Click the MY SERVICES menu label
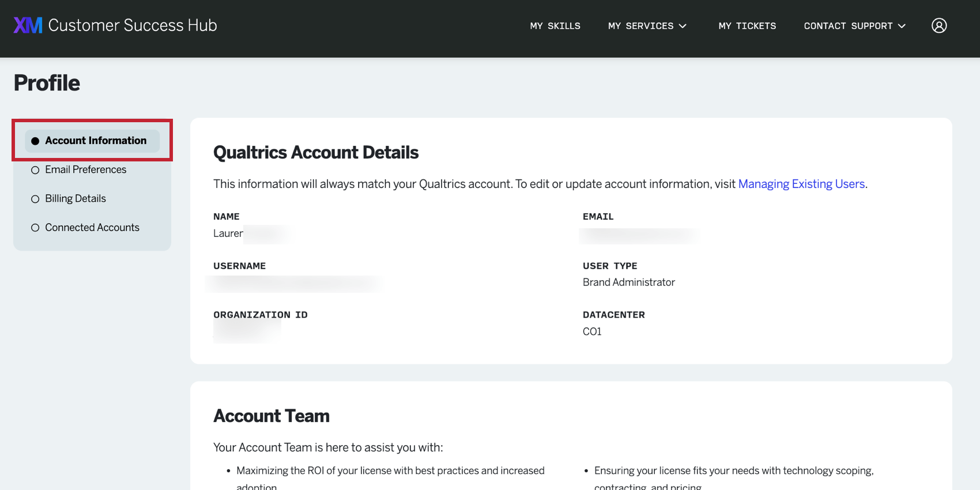 coord(640,26)
